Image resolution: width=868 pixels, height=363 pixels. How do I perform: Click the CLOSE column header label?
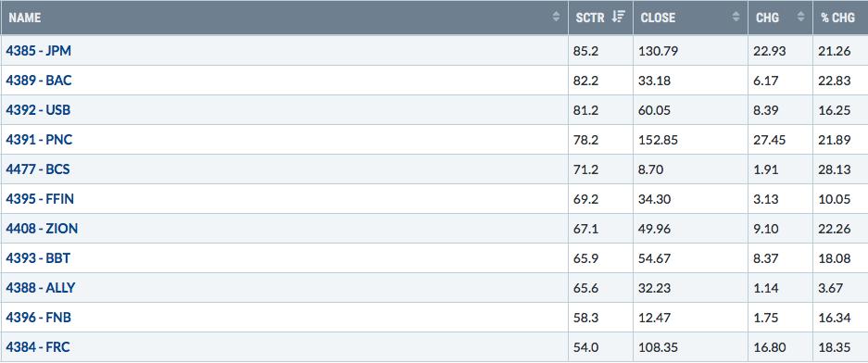pos(658,18)
